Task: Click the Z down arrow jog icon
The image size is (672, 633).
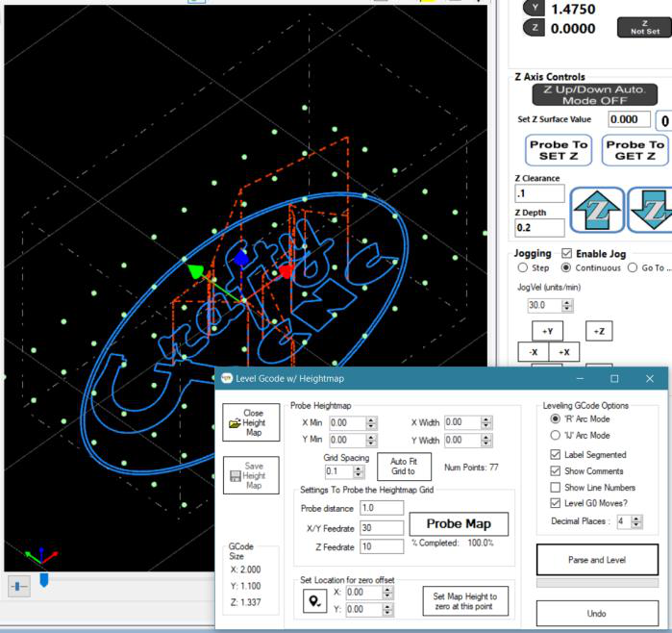Action: tap(650, 210)
